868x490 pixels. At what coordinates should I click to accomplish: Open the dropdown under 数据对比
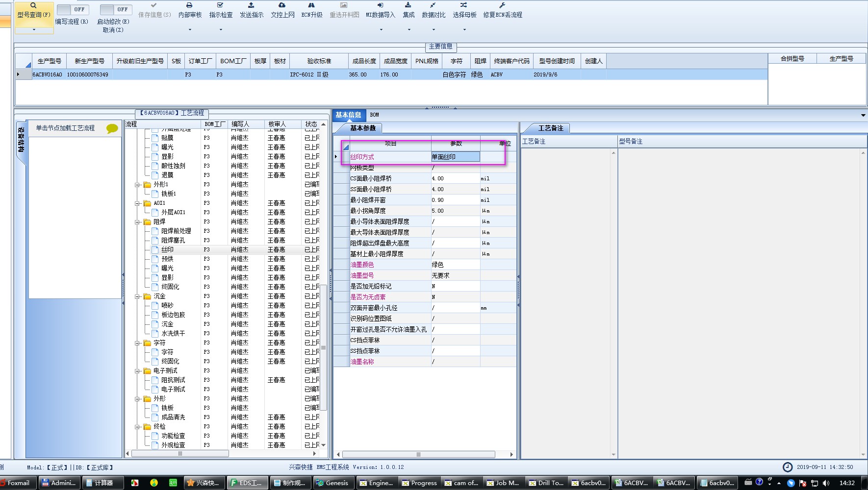tap(434, 29)
